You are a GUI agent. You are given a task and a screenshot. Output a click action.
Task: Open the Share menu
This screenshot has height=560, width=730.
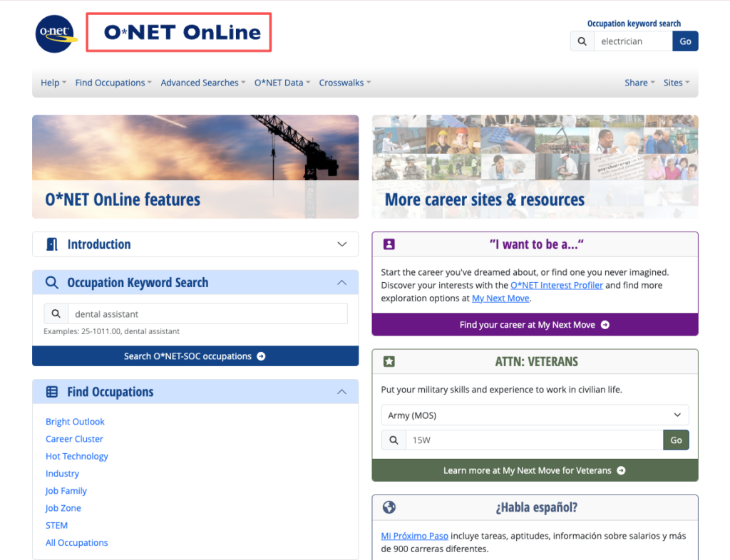638,83
